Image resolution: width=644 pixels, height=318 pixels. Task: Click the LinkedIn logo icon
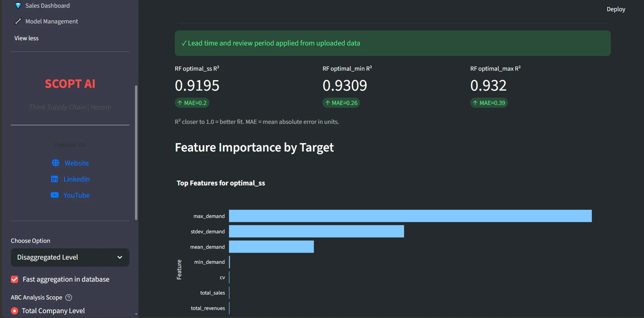point(55,179)
